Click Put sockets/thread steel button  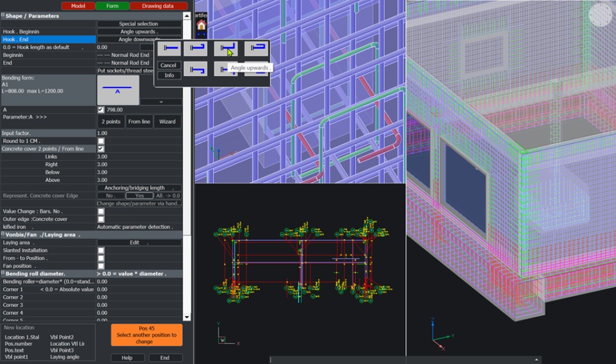(125, 70)
